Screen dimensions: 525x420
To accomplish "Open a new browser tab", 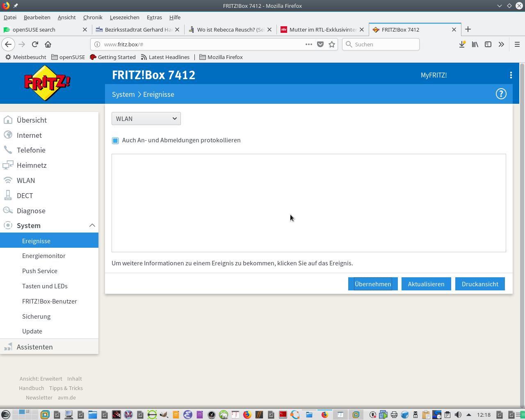I will click(x=468, y=29).
